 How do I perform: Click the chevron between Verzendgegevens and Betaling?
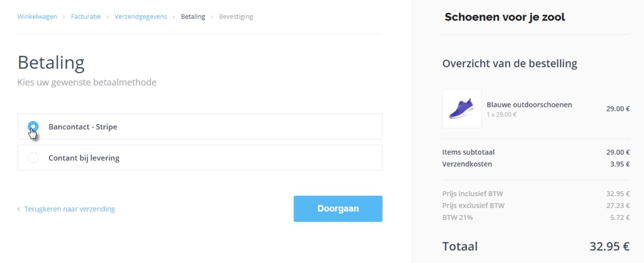click(x=174, y=17)
